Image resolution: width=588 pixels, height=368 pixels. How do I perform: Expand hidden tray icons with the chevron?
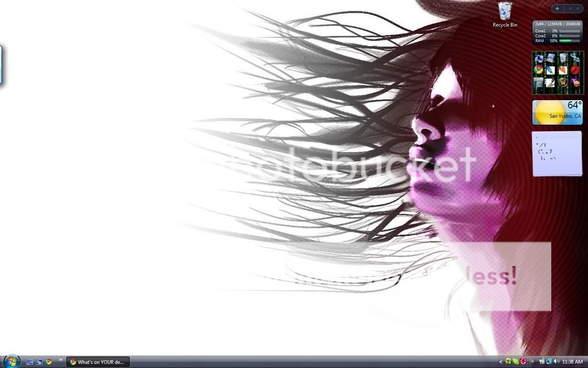click(500, 361)
